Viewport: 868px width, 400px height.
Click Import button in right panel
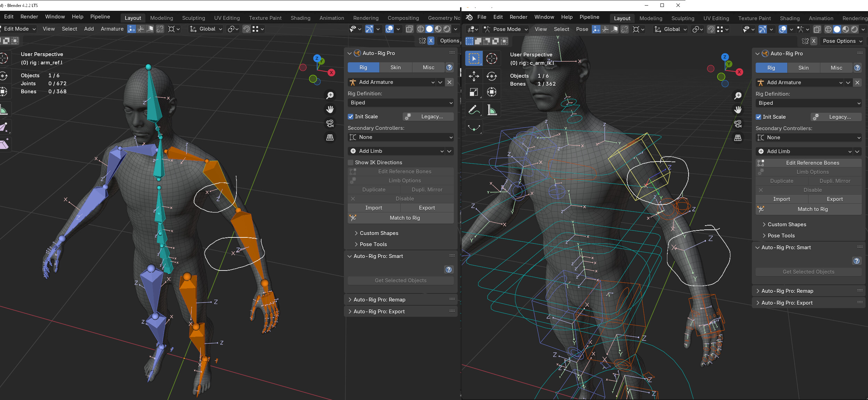click(781, 199)
